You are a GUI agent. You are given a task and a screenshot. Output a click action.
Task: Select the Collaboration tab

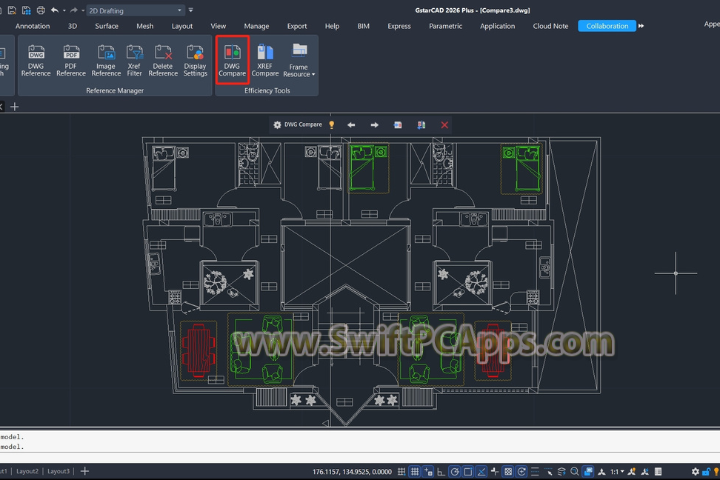(x=607, y=26)
